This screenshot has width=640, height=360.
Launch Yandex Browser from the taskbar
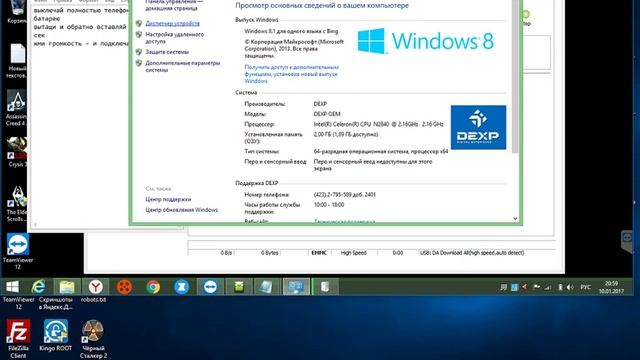[96, 287]
